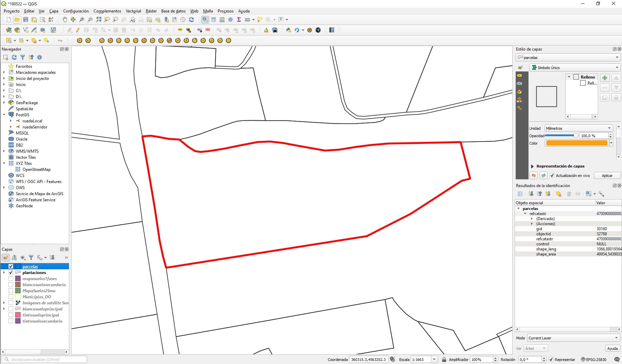The width and height of the screenshot is (622, 364).
Task: Open the Vectorial menu
Action: 133,11
